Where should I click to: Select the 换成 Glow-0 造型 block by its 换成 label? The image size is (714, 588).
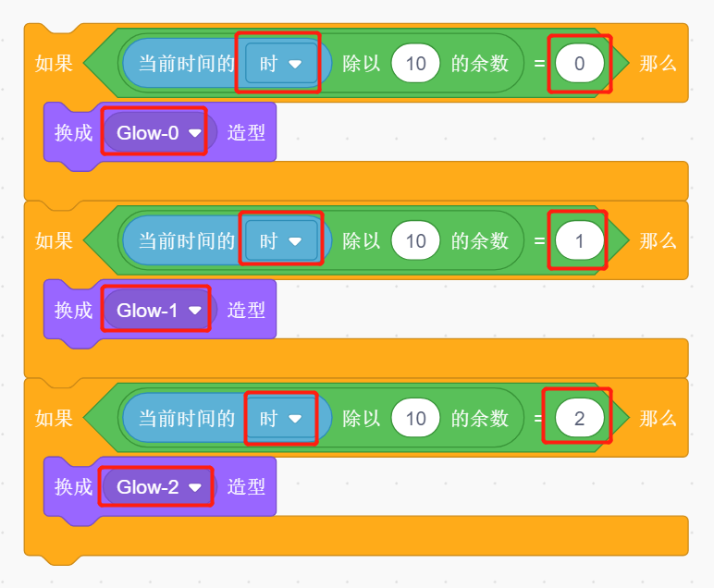73,133
